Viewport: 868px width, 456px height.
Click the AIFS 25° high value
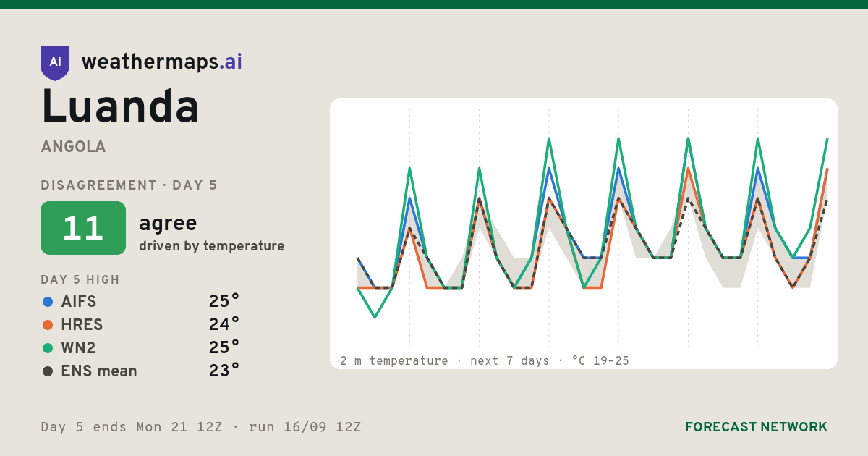(224, 301)
